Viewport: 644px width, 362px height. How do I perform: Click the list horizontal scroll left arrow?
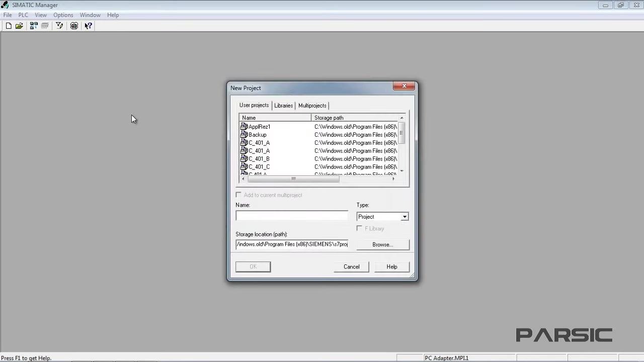tap(244, 178)
